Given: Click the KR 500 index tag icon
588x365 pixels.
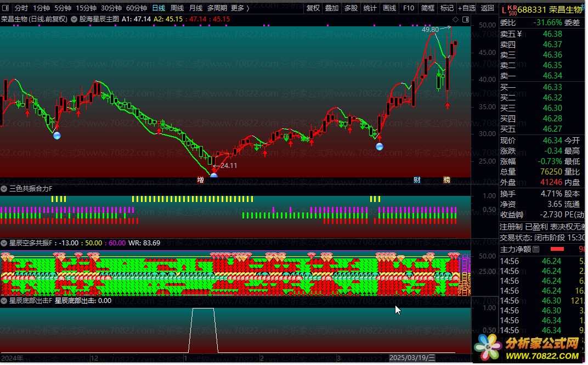Looking at the screenshot, I should pyautogui.click(x=512, y=10).
